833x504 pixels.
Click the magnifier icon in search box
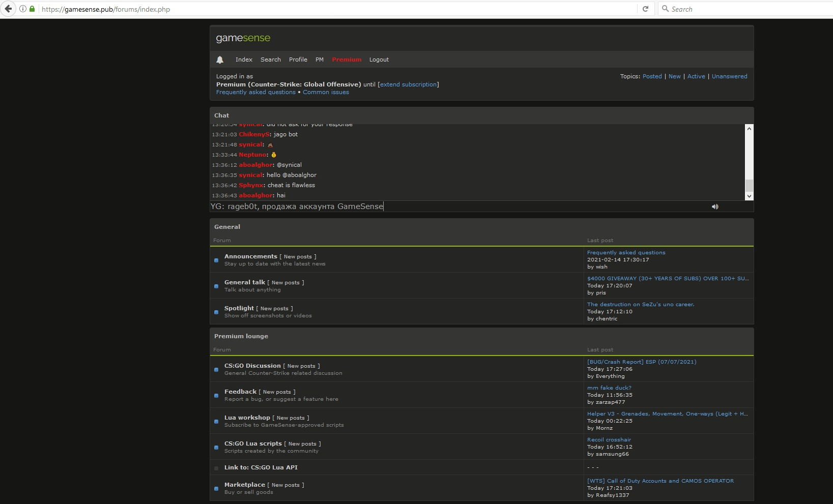(665, 9)
